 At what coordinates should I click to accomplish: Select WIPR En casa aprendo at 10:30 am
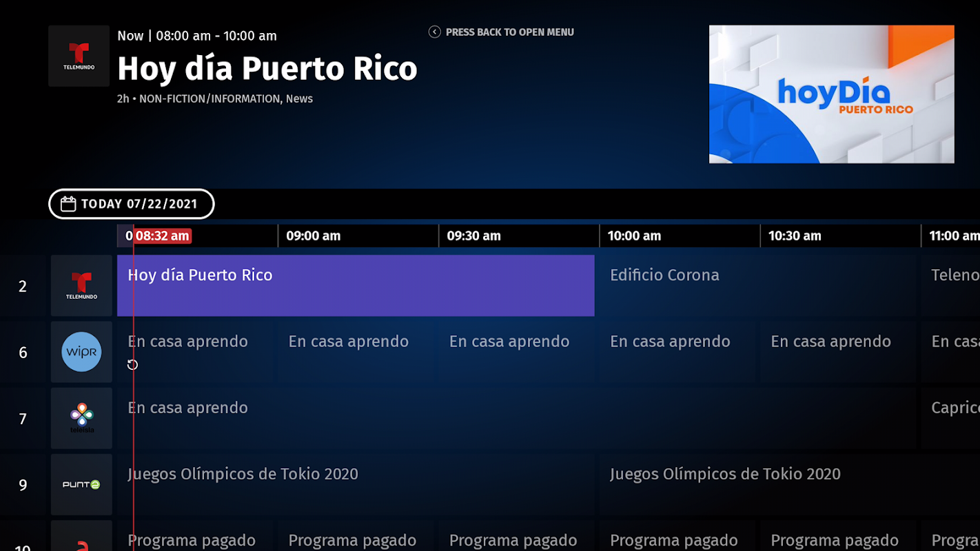(838, 352)
